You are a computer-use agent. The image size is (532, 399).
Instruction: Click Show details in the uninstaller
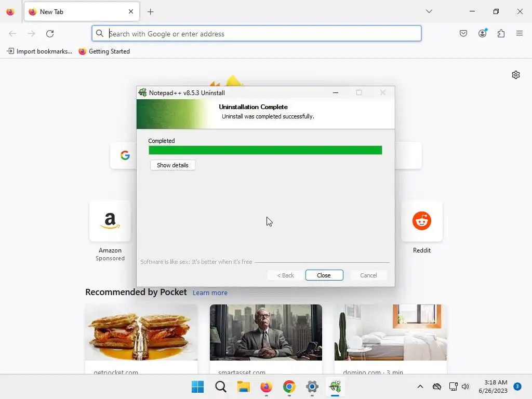pyautogui.click(x=172, y=165)
